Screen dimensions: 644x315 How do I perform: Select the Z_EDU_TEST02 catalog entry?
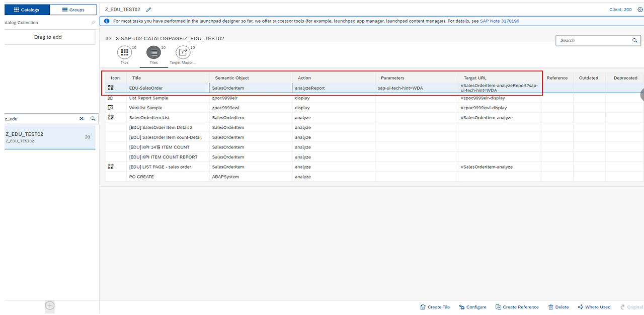[x=50, y=137]
